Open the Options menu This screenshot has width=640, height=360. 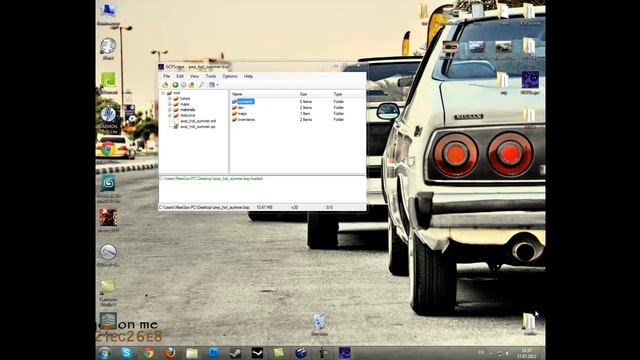[230, 76]
